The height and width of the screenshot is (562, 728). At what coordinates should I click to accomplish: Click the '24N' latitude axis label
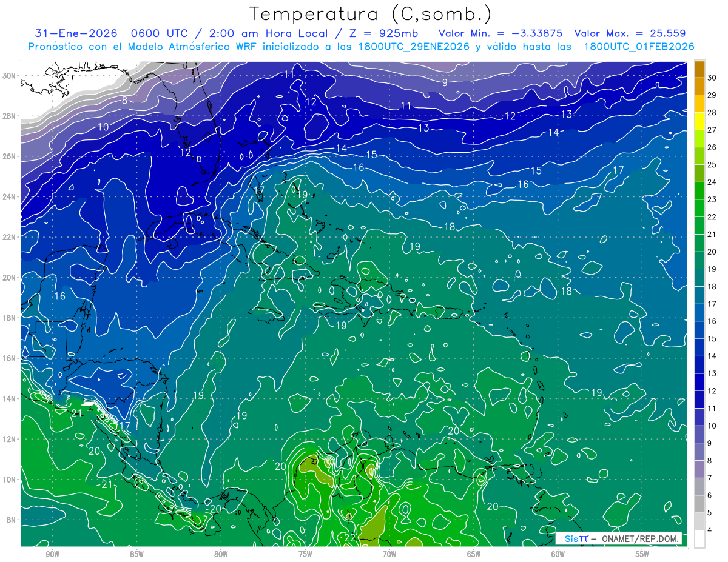[x=9, y=197]
